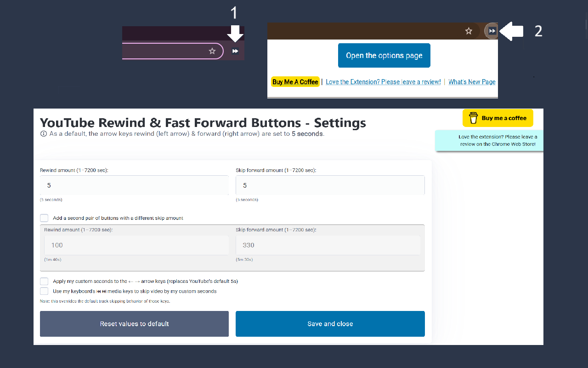
Task: Click the info icon beside the default arrow keys note
Action: tap(44, 134)
